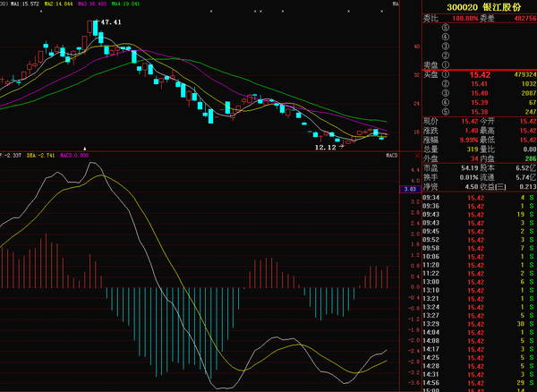The height and width of the screenshot is (392, 537).
Task: Click the MACD:0.808 indicator readout
Action: [x=74, y=156]
